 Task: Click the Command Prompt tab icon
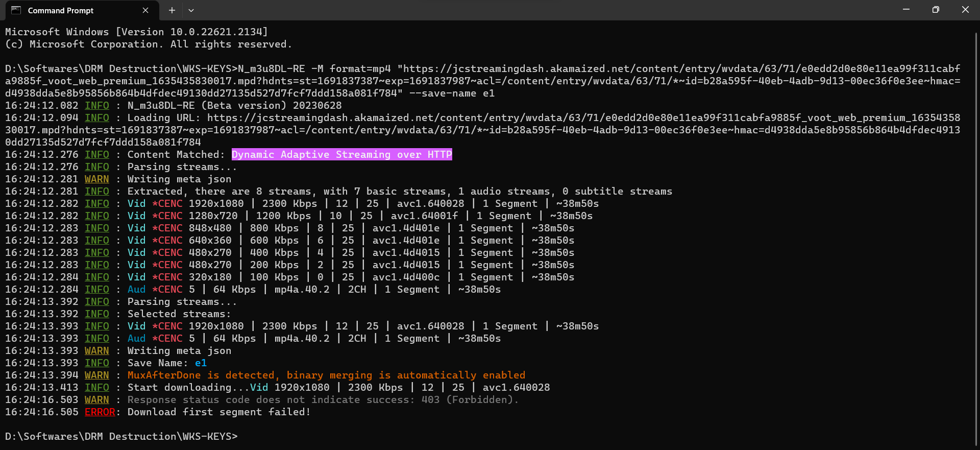pyautogui.click(x=16, y=10)
